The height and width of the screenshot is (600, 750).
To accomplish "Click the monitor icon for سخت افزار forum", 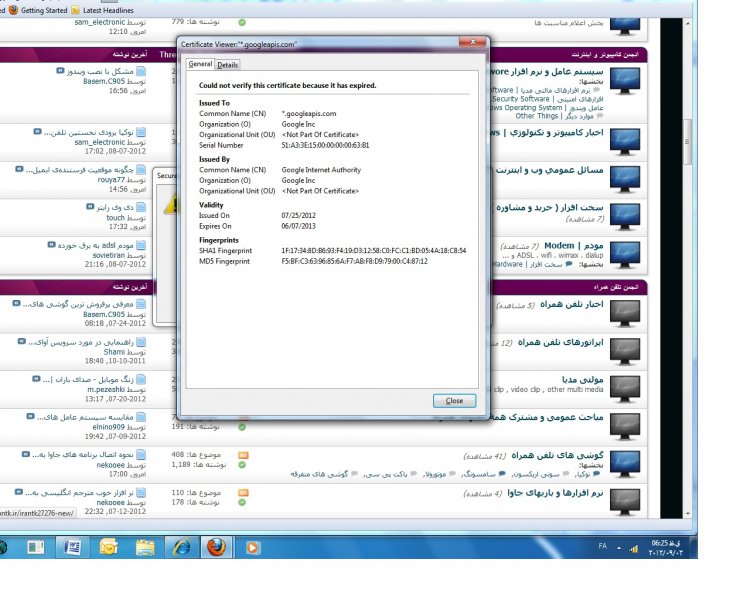I will [625, 217].
